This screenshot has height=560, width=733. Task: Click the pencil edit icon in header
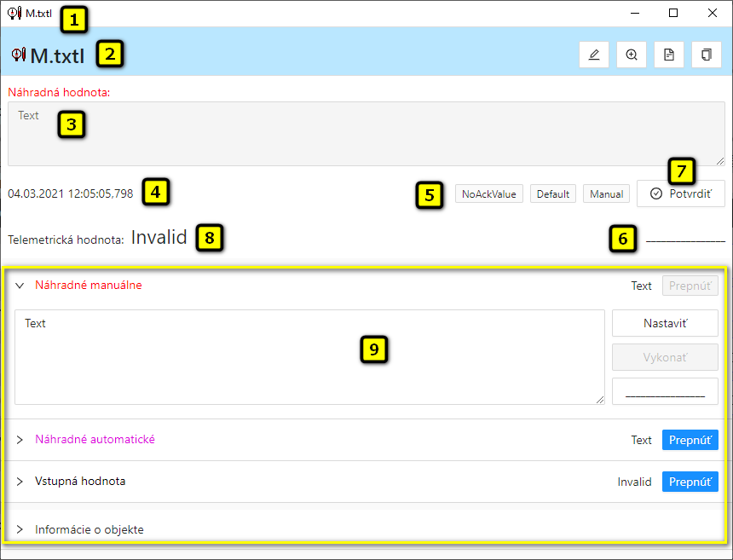[x=593, y=55]
